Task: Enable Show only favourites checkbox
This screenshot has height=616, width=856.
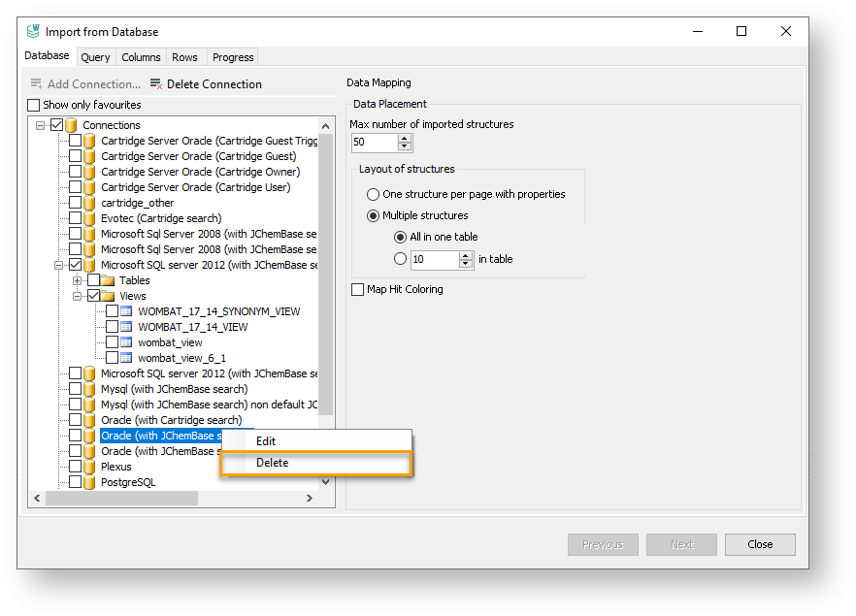Action: (34, 105)
